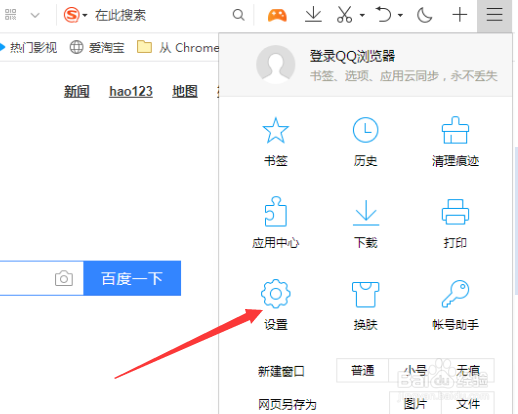Open Account Assistant (帐号助手) key icon
This screenshot has width=518, height=414.
pyautogui.click(x=455, y=294)
